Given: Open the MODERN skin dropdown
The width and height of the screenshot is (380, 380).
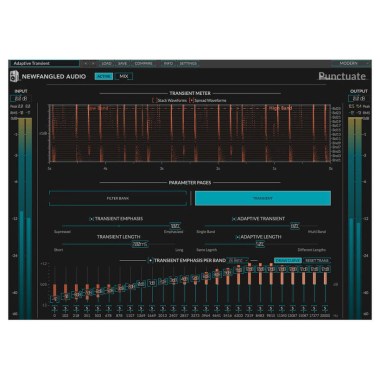Looking at the screenshot, I should tap(351, 63).
